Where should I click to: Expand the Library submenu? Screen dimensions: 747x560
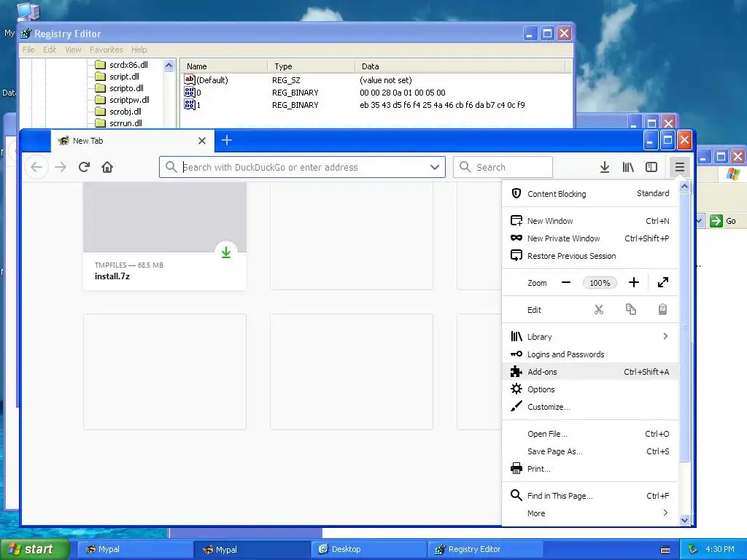click(x=589, y=337)
